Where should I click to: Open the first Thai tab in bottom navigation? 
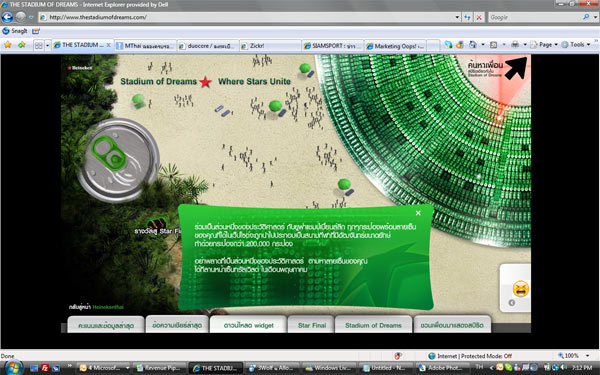click(x=106, y=325)
